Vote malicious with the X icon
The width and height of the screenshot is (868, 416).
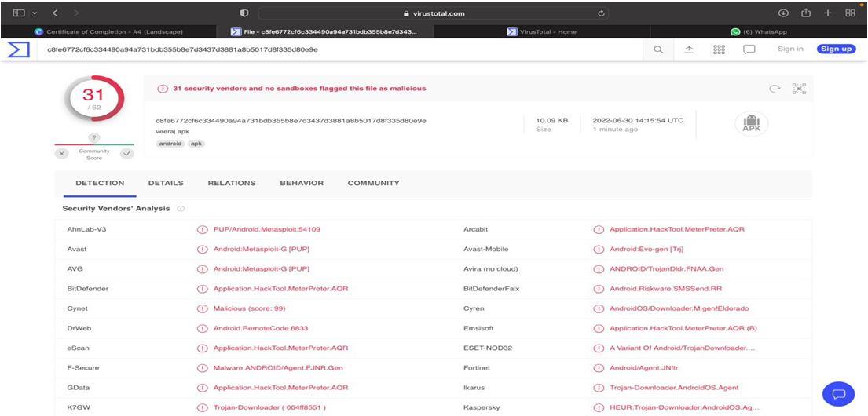tap(61, 154)
